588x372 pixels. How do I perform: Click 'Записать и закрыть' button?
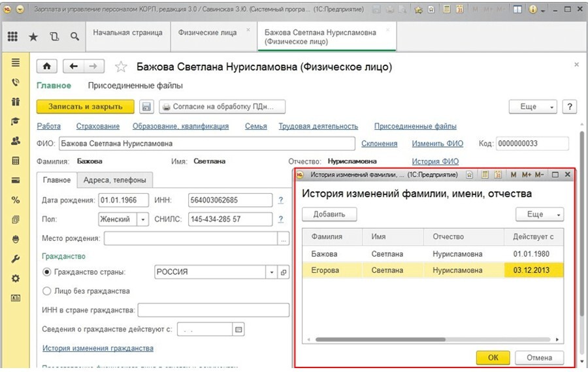click(85, 107)
